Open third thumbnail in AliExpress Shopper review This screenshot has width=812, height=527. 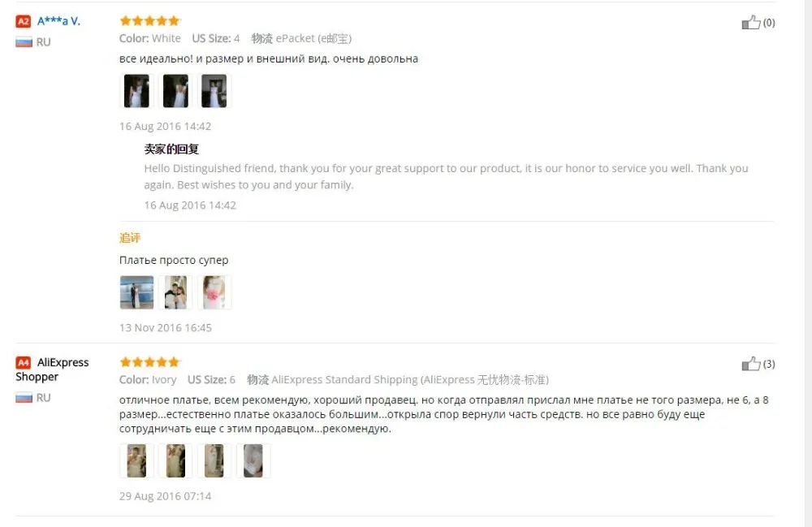[214, 460]
